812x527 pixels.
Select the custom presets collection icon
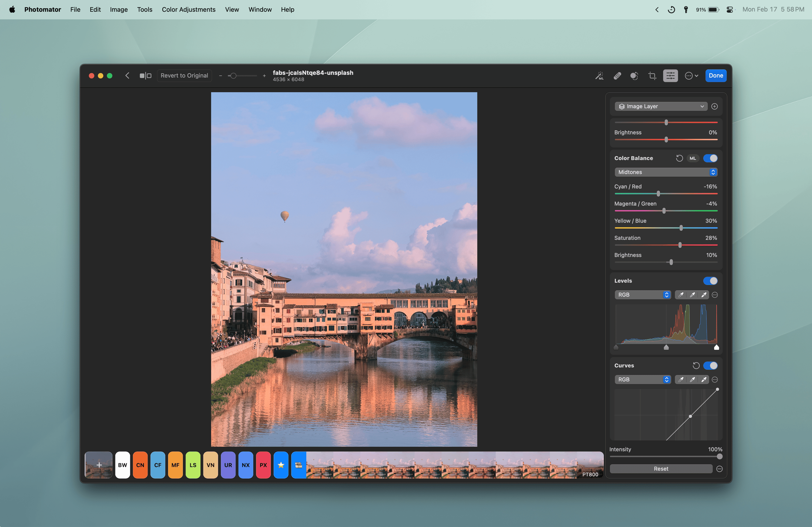coord(298,465)
